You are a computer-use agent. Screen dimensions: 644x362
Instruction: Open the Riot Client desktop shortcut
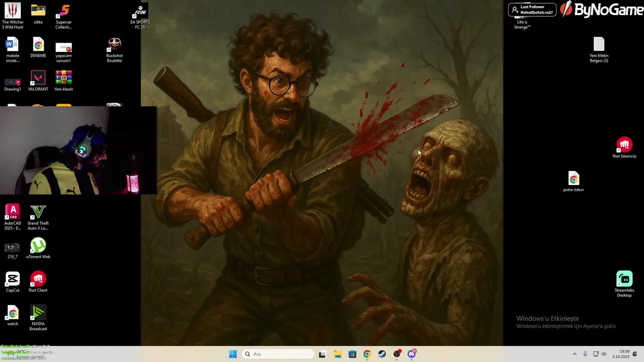coord(38,282)
